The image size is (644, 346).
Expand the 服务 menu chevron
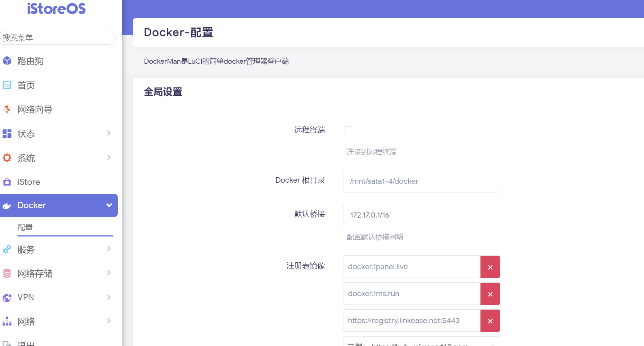[x=109, y=249]
